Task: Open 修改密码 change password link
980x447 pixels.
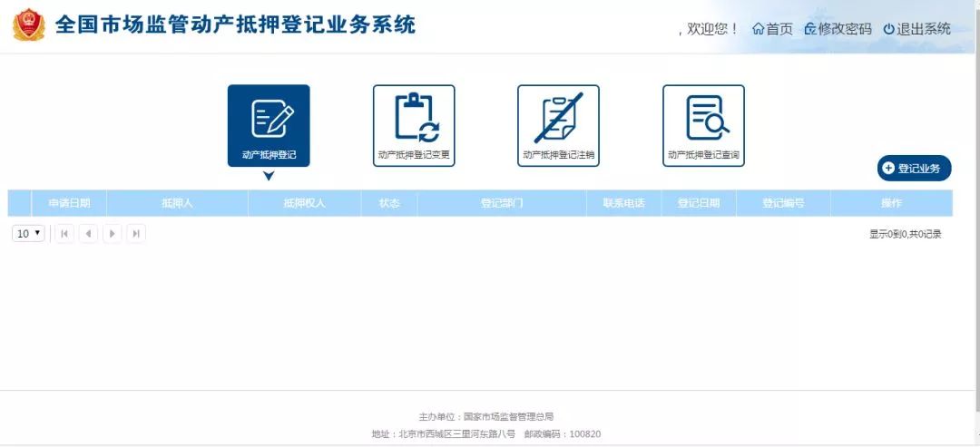Action: pos(838,29)
